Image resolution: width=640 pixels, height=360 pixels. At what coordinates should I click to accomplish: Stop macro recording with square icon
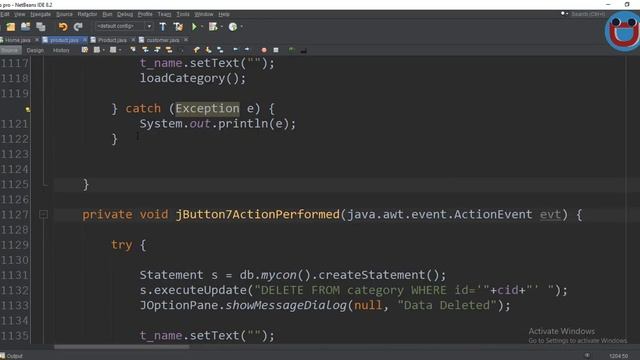pyautogui.click(x=276, y=50)
